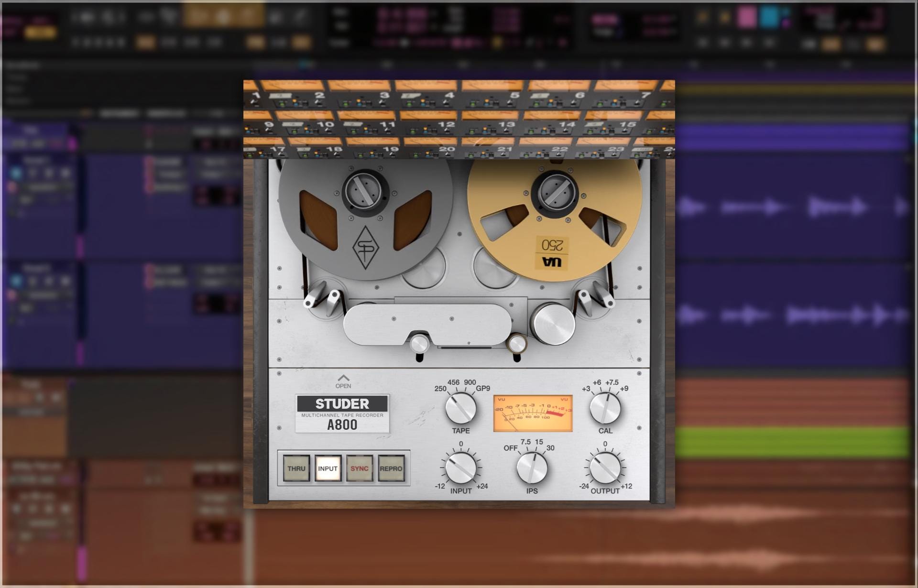918x588 pixels.
Task: Set tape type to GP9 label
Action: [x=483, y=389]
